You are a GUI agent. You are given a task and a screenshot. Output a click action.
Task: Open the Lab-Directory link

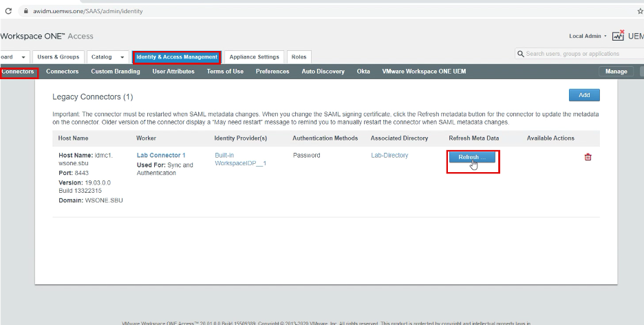click(389, 156)
